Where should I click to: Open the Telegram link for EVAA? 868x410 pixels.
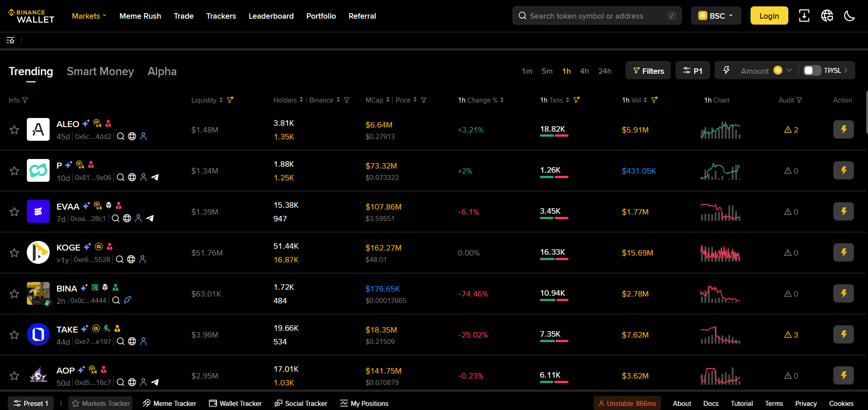[150, 218]
